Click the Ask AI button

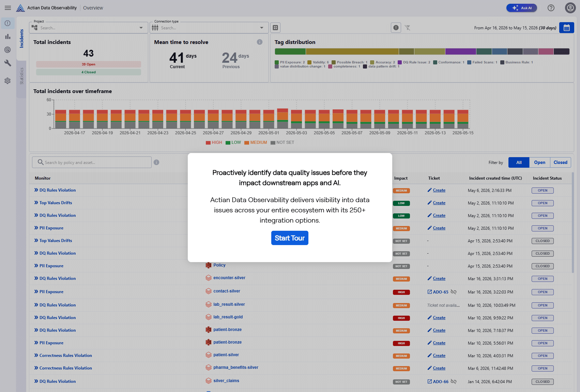(x=522, y=8)
